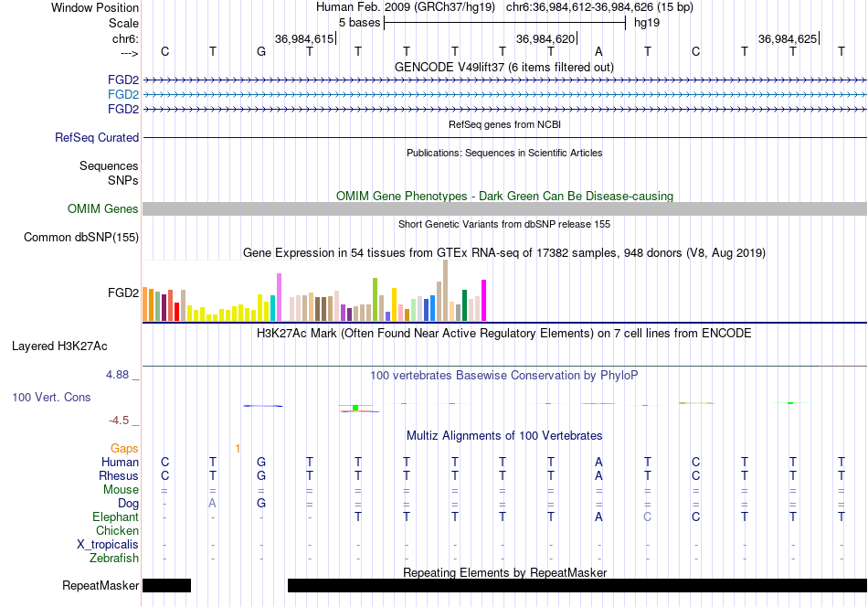The height and width of the screenshot is (607, 868).
Task: Click the Sequences track label
Action: click(x=109, y=166)
